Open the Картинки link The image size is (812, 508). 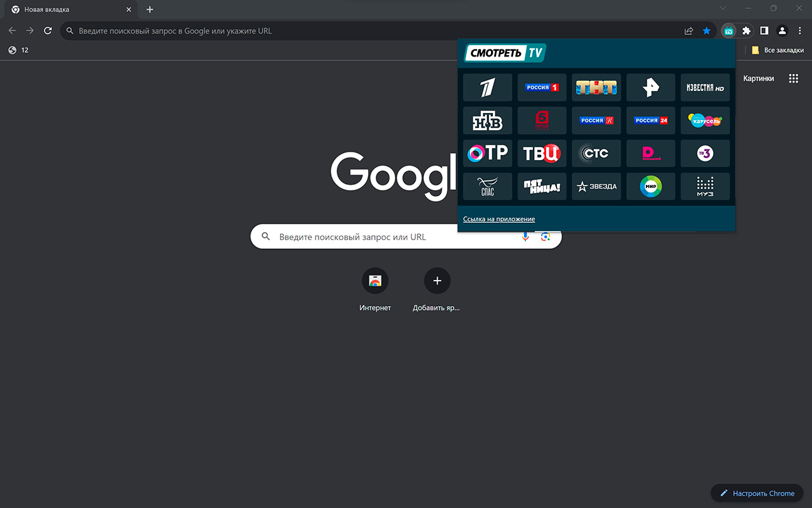[x=759, y=78]
